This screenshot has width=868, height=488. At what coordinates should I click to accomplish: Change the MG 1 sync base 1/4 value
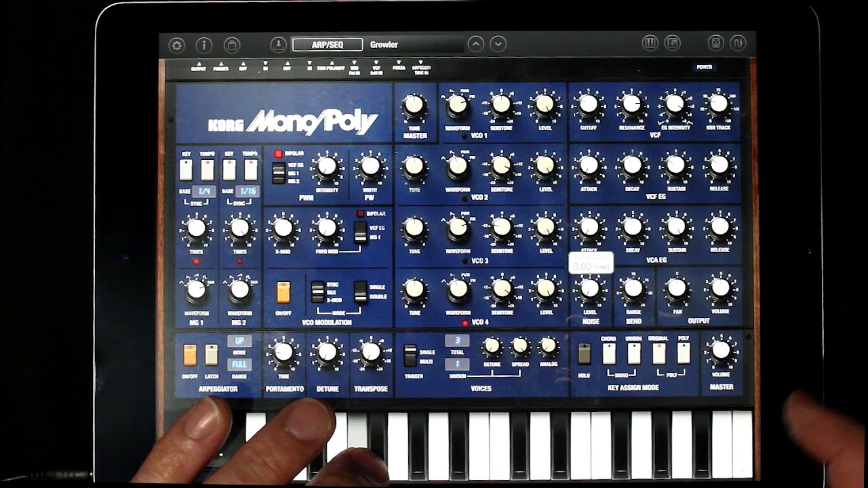point(204,191)
